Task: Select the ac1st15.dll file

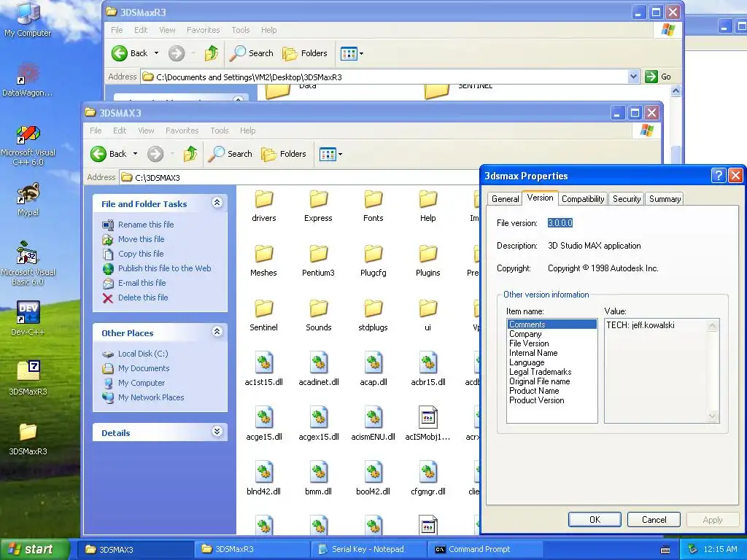Action: (x=263, y=369)
